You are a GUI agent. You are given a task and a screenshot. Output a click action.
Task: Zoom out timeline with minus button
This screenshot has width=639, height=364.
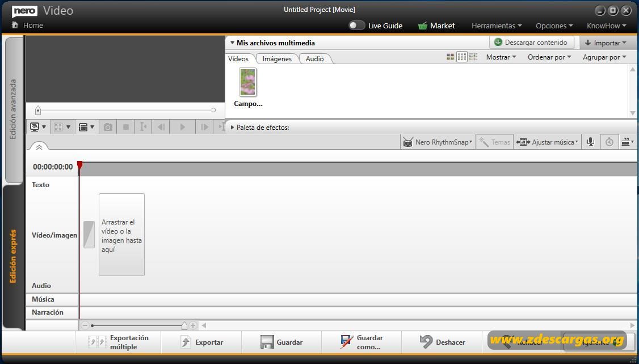[85, 325]
